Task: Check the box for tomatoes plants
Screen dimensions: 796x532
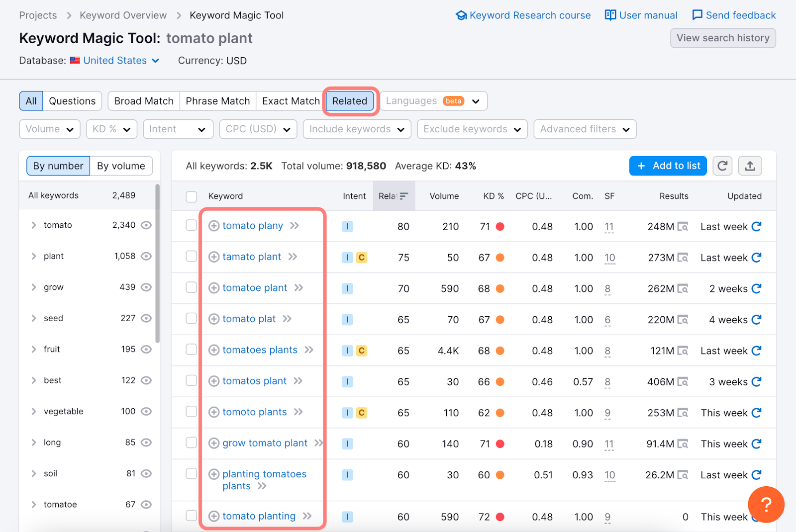Action: point(192,349)
